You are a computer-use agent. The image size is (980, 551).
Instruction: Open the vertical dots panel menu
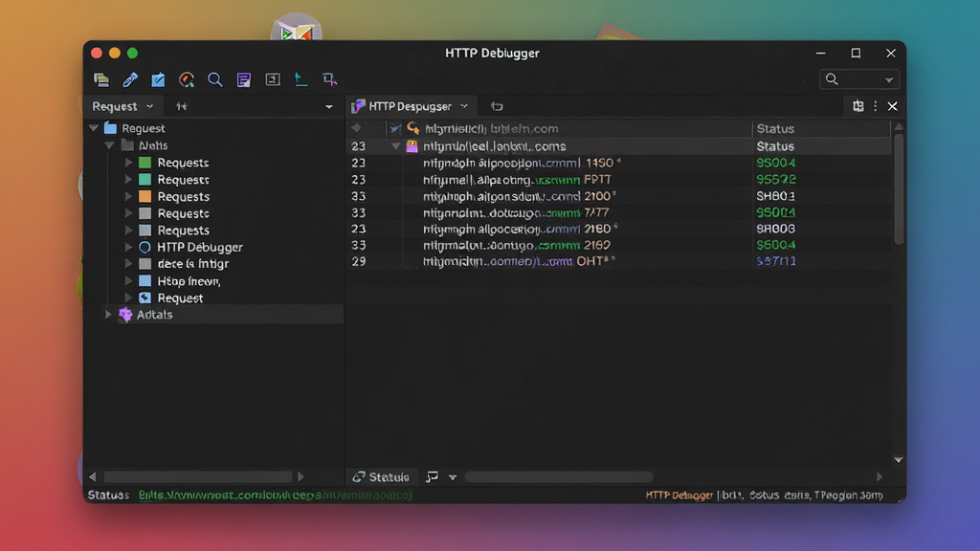coord(875,106)
